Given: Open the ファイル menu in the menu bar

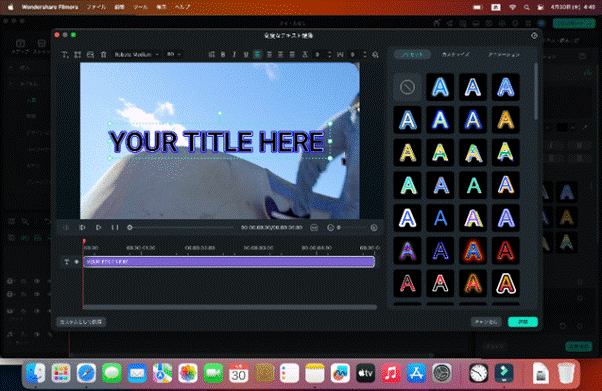Looking at the screenshot, I should pyautogui.click(x=95, y=7).
